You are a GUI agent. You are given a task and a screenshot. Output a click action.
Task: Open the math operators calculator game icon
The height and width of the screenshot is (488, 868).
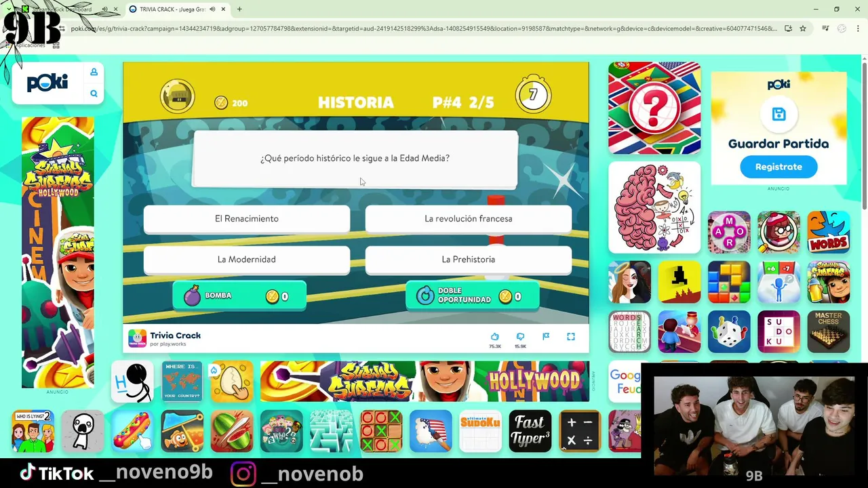pos(580,431)
